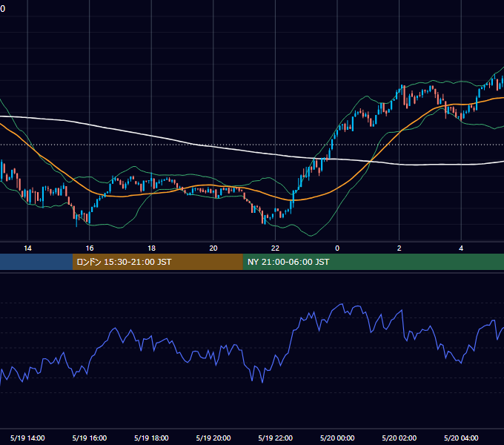Viewport: 504px width, 445px height.
Task: Click the '5/20 00:00' date label
Action: 337,438
